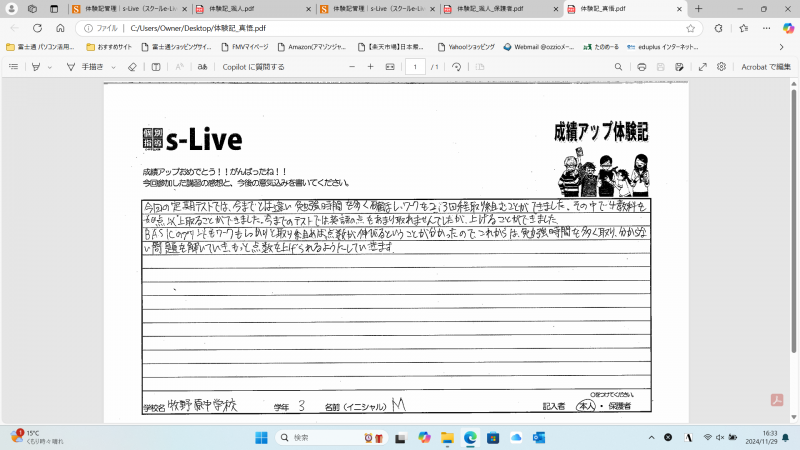Close the active 体験記_真悟.pdf tab
Image resolution: width=800 pixels, height=450 pixels.
tap(679, 9)
